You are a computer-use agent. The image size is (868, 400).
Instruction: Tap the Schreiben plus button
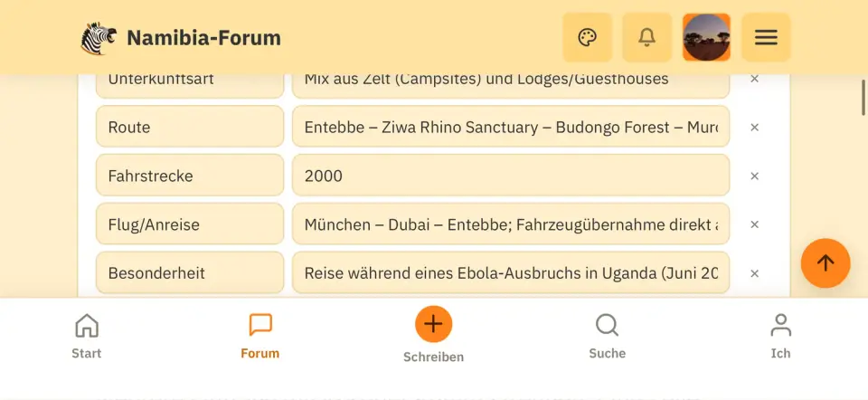pyautogui.click(x=433, y=324)
